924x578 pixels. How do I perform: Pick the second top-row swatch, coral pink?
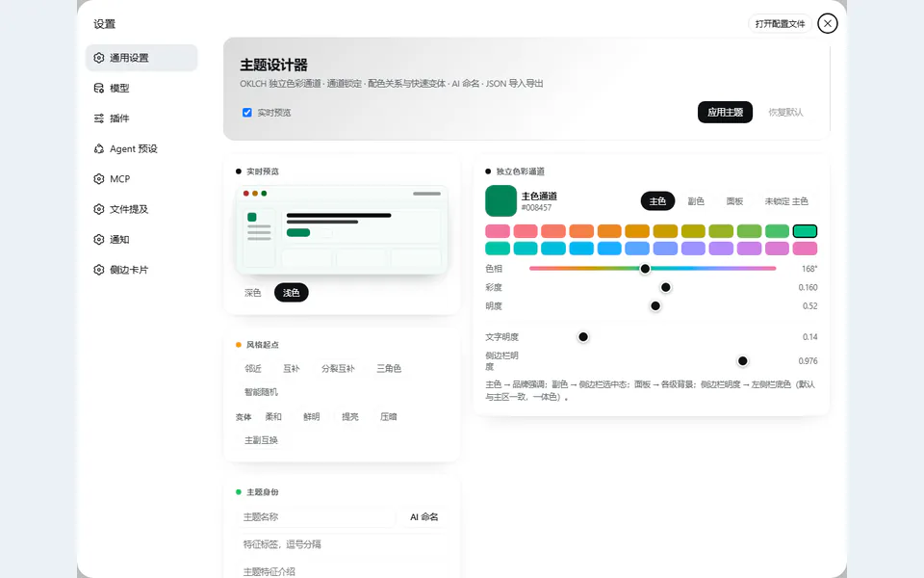tap(526, 230)
